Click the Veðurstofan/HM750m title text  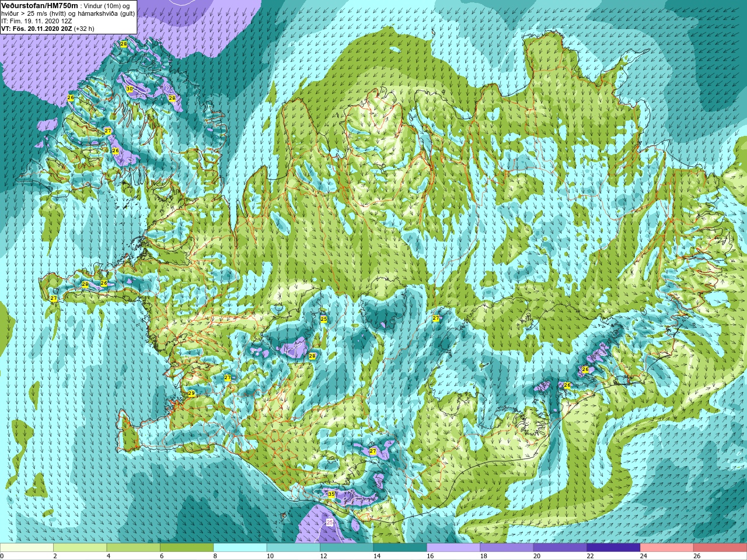[x=40, y=5]
